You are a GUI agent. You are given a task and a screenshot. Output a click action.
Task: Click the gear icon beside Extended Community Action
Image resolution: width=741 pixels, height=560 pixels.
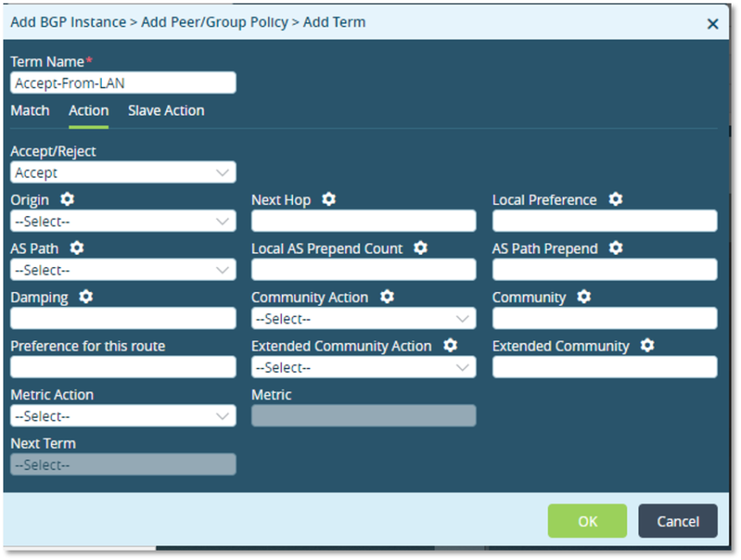click(450, 346)
